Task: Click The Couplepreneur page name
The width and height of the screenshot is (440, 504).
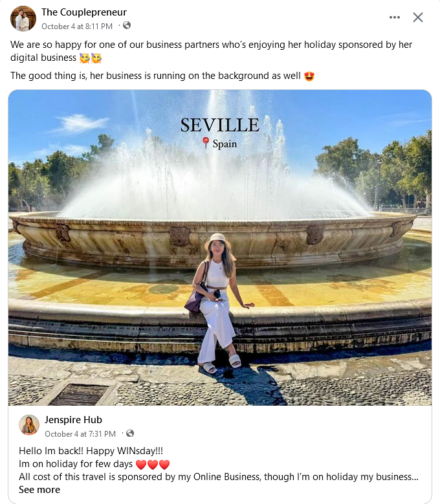Action: click(x=84, y=12)
